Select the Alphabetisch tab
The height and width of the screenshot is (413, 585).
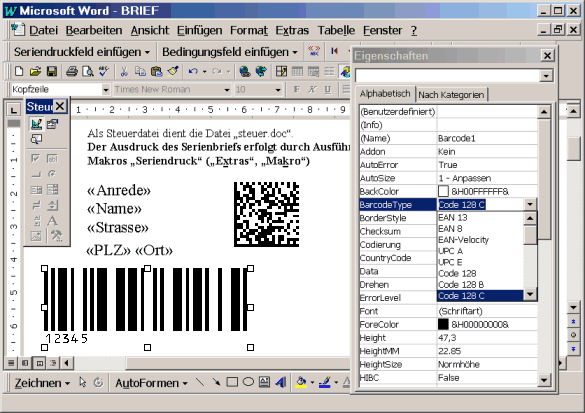[385, 94]
